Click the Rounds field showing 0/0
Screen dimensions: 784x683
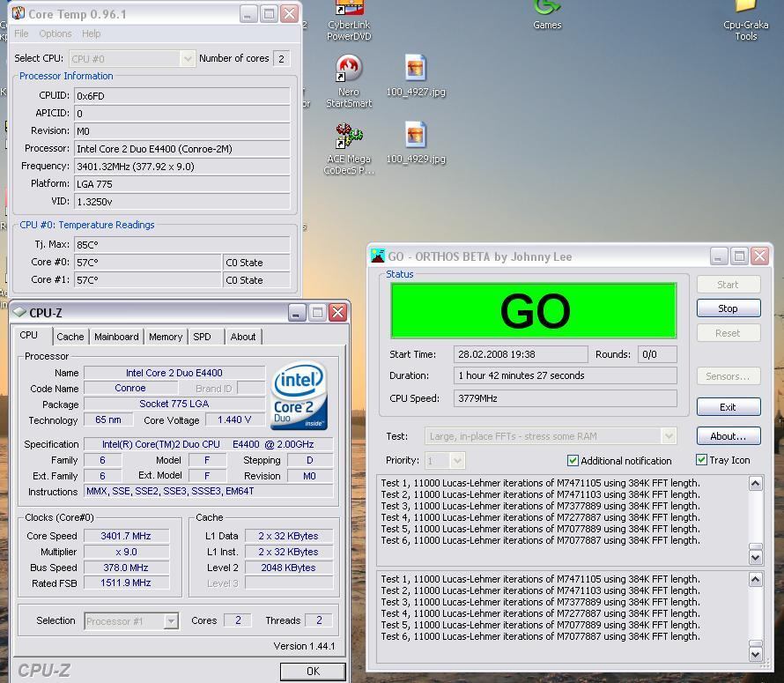tap(657, 354)
